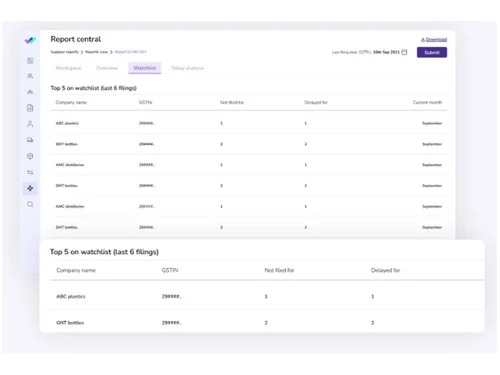Go to Supplier reports breadcrumb
Image resolution: width=500 pixels, height=375 pixels.
[x=65, y=52]
